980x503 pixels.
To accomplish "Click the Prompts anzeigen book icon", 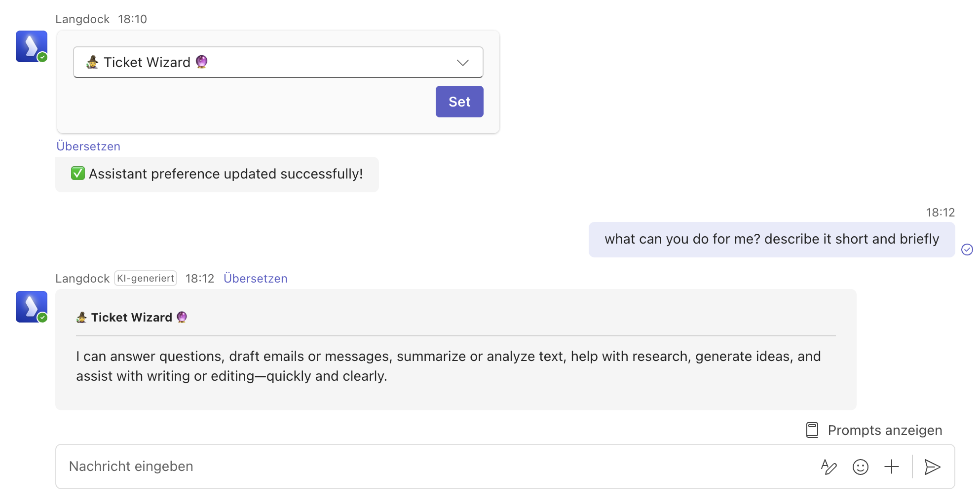I will click(812, 430).
